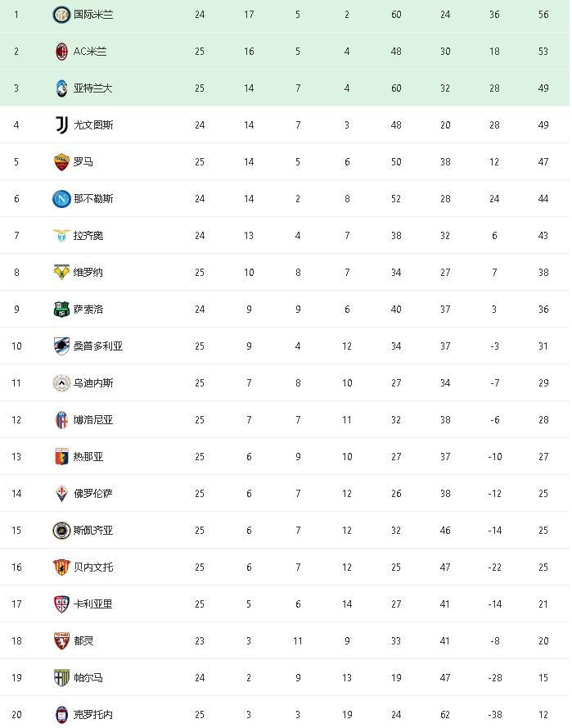Open the 亚特兰大 team link
This screenshot has width=572, height=728.
coord(92,88)
